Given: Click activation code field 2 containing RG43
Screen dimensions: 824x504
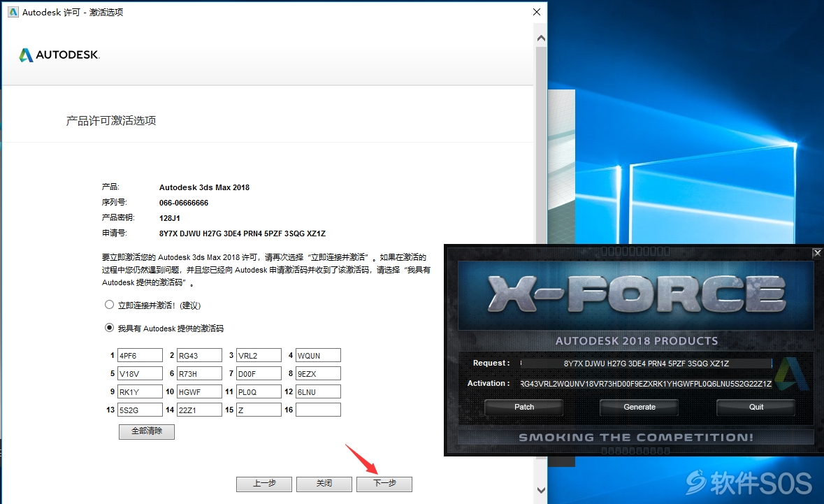Looking at the screenshot, I should pos(199,355).
